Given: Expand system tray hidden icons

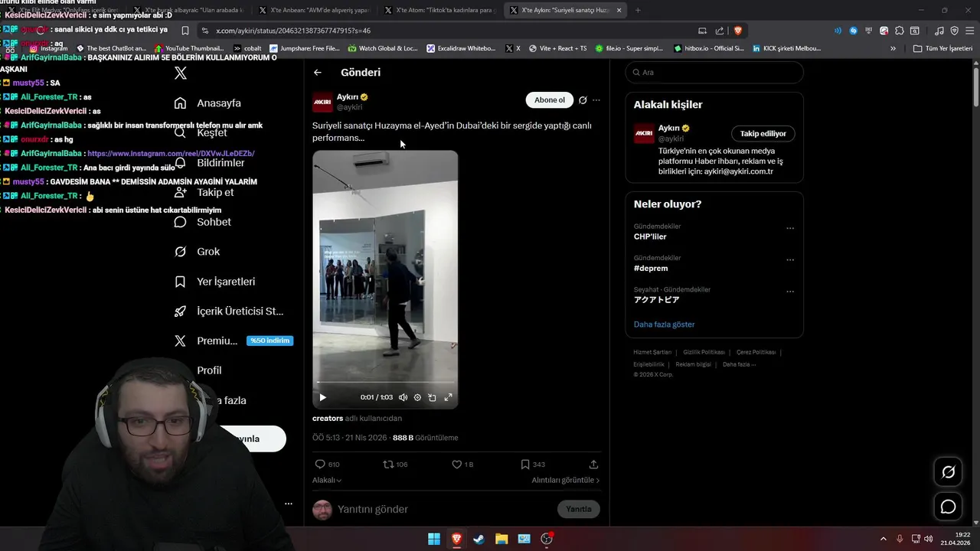Looking at the screenshot, I should pos(883,539).
